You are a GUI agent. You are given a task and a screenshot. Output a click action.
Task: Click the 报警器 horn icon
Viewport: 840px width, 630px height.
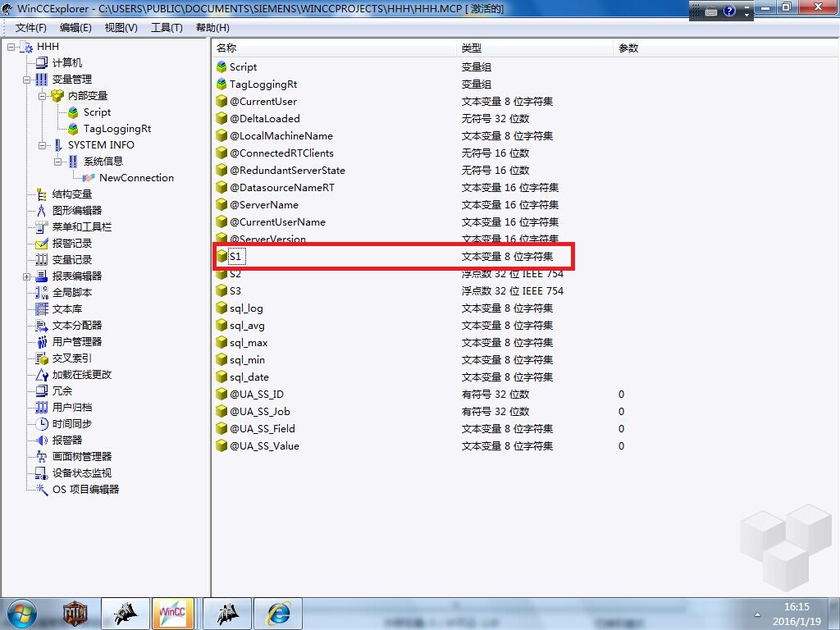[x=41, y=441]
